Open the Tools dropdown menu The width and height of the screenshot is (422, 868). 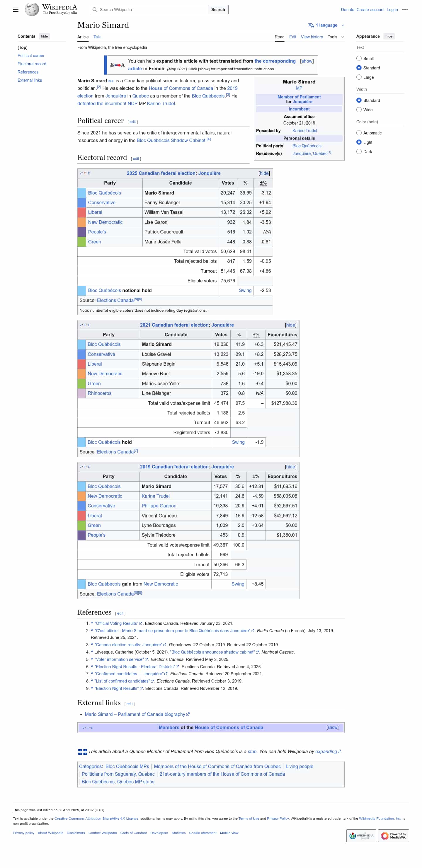click(x=336, y=37)
